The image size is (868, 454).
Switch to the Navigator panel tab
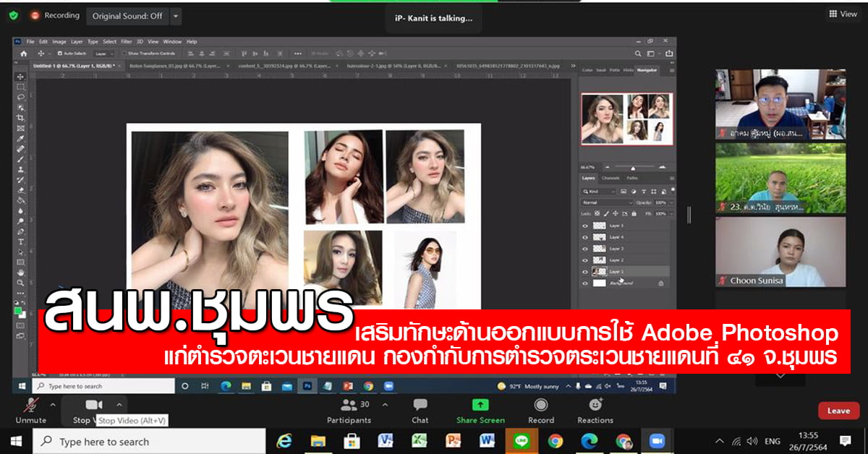(647, 70)
